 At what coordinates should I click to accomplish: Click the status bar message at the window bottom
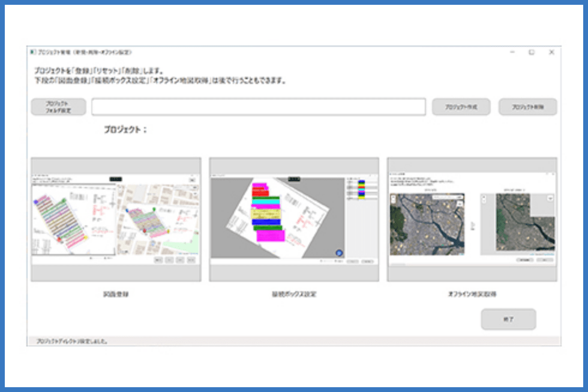tap(72, 341)
